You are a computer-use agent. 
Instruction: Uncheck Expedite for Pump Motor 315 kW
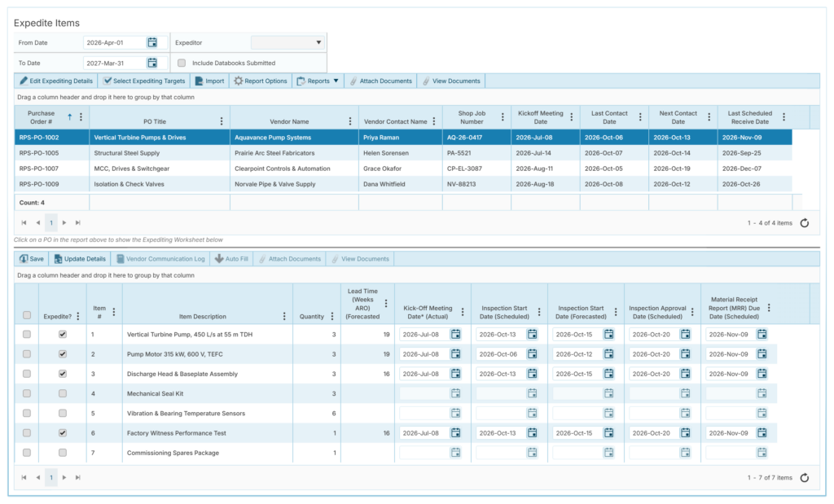point(62,354)
